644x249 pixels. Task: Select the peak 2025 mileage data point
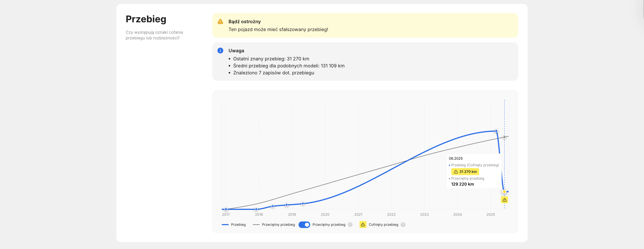click(x=496, y=131)
